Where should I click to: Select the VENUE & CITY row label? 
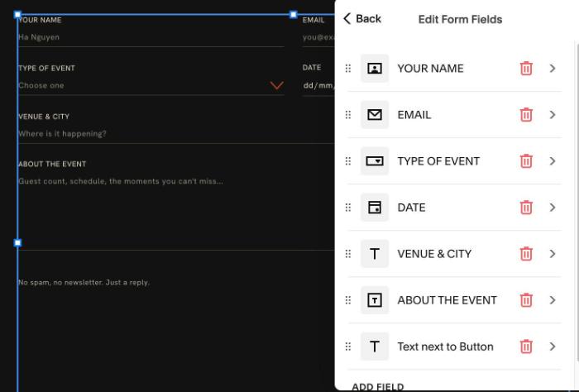434,254
